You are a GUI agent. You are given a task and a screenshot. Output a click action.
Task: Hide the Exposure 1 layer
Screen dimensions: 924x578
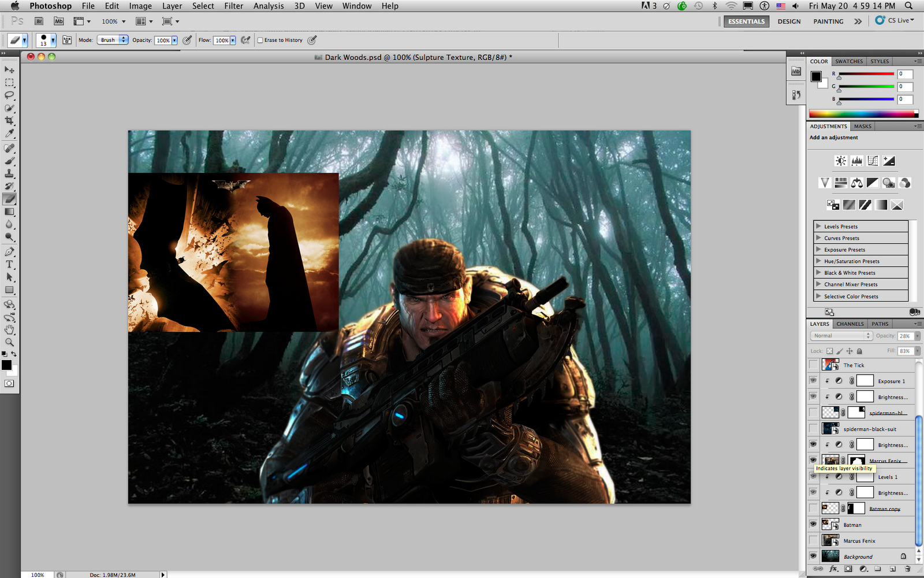(813, 380)
